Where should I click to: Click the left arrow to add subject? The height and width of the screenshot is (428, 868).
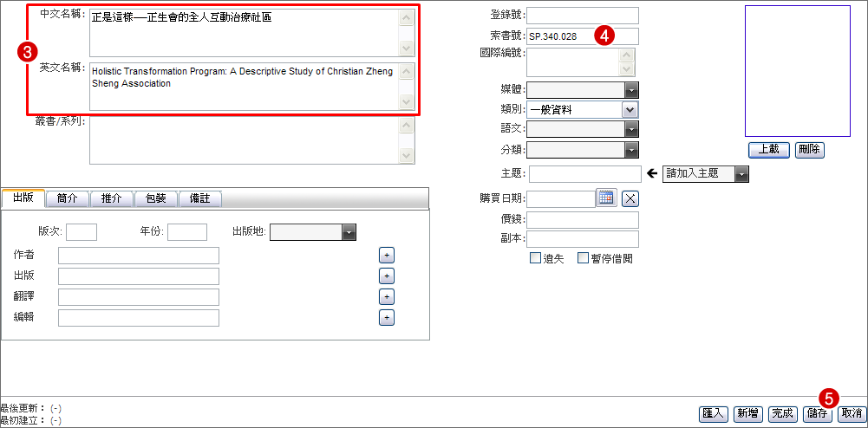tap(651, 173)
